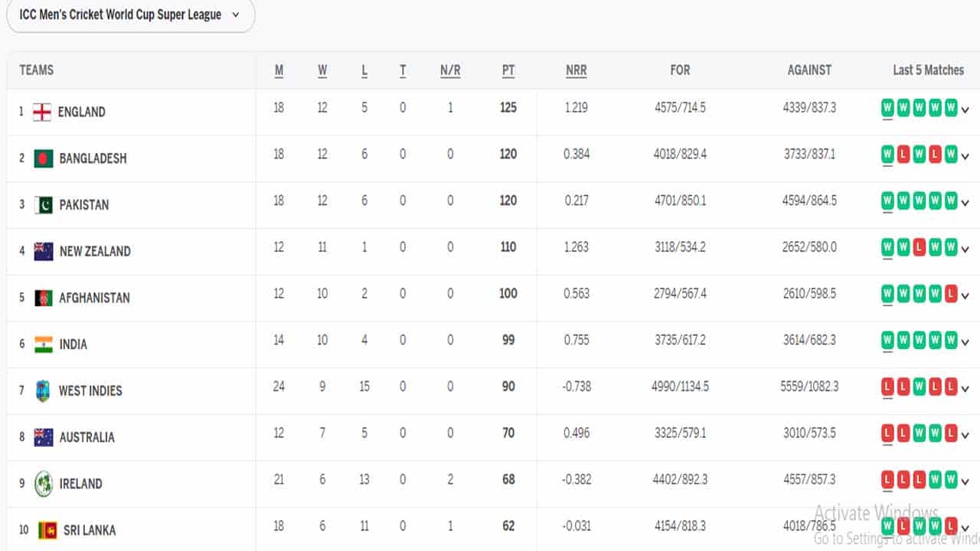This screenshot has width=980, height=551.
Task: Click the Ireland shamrock crest icon
Action: tap(44, 484)
